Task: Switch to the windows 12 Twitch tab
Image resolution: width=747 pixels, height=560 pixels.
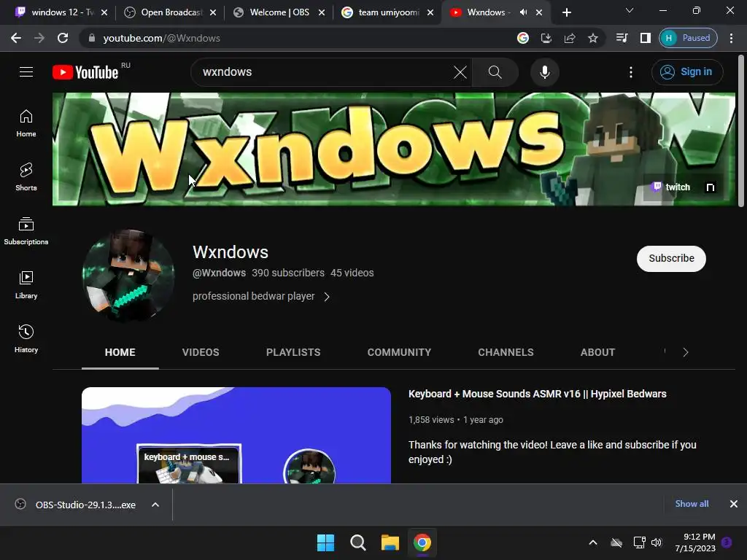Action: pyautogui.click(x=62, y=12)
